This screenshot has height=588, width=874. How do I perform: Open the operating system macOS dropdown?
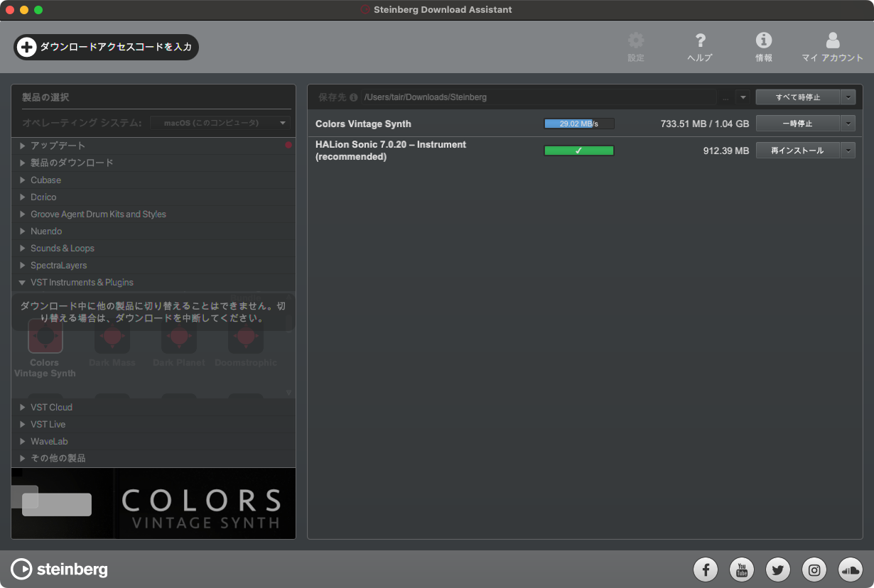click(220, 123)
